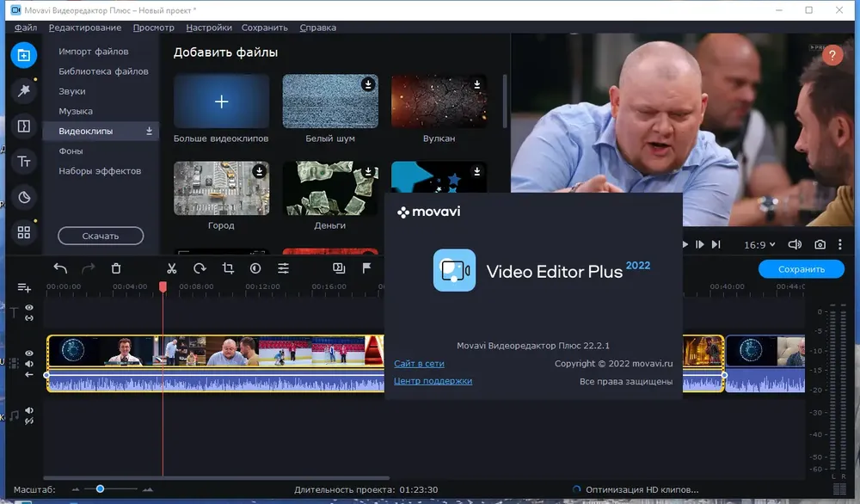Open the Центр поддержки link
The image size is (860, 504).
pyautogui.click(x=433, y=381)
